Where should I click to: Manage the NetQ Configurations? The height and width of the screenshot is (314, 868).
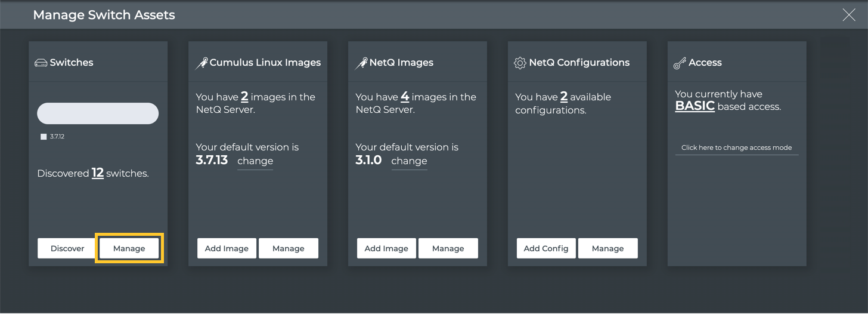coord(607,248)
